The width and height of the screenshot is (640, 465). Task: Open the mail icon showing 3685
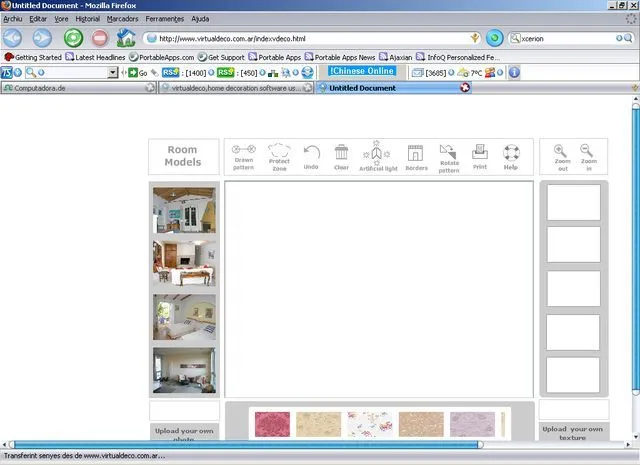(417, 73)
